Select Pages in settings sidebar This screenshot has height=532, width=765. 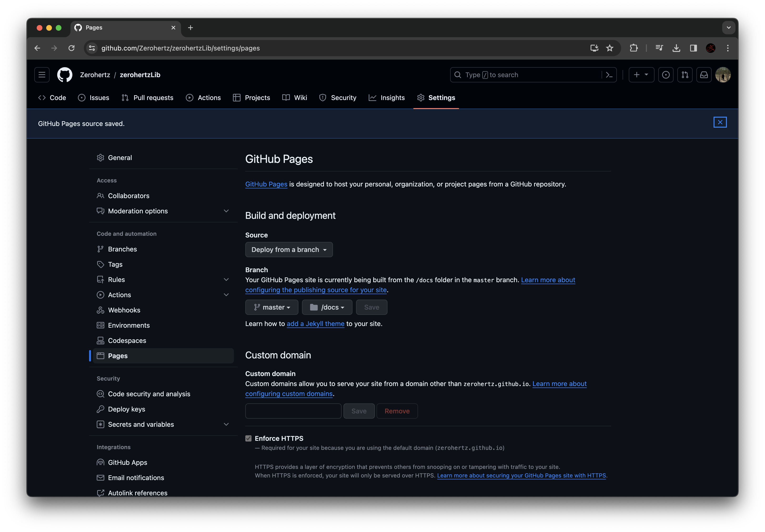point(163,356)
